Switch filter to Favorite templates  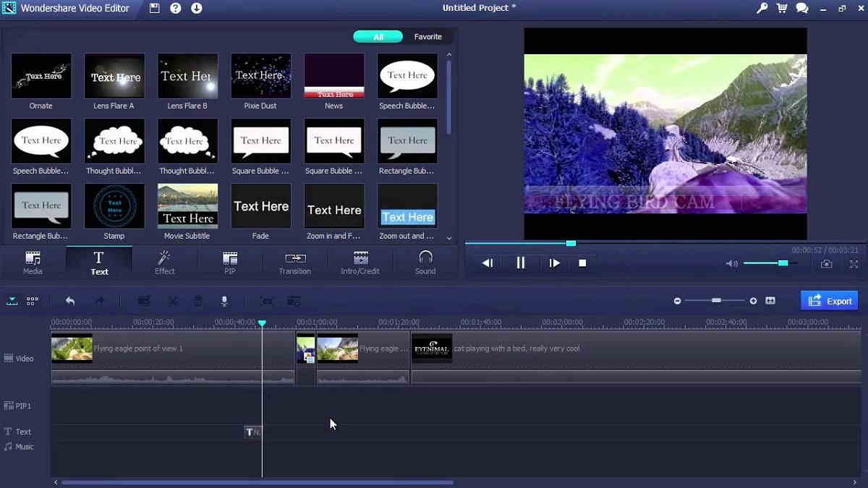428,36
